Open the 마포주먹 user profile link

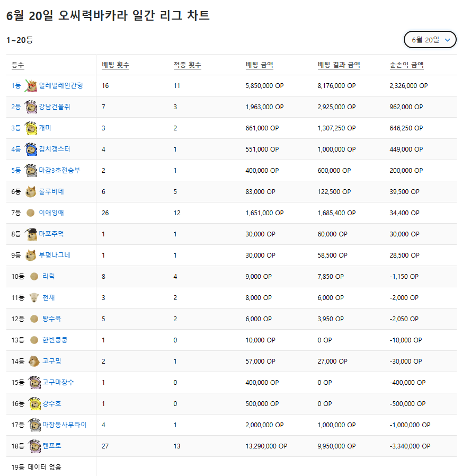tap(51, 234)
